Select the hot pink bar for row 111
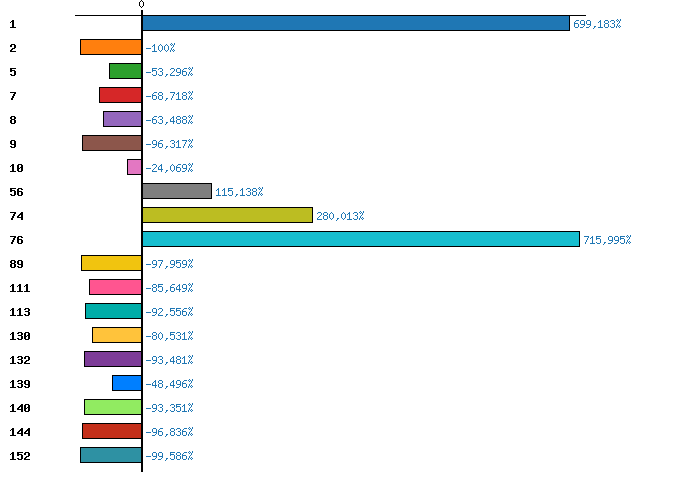The image size is (700, 501). tap(115, 287)
